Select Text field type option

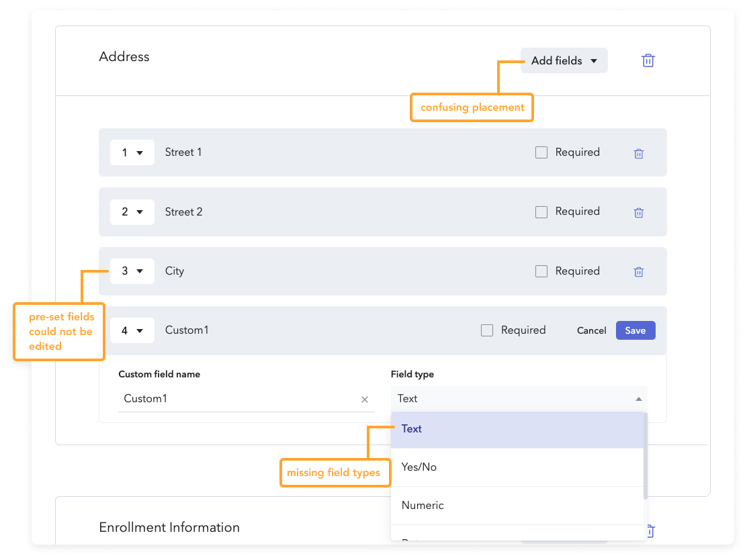coord(517,429)
